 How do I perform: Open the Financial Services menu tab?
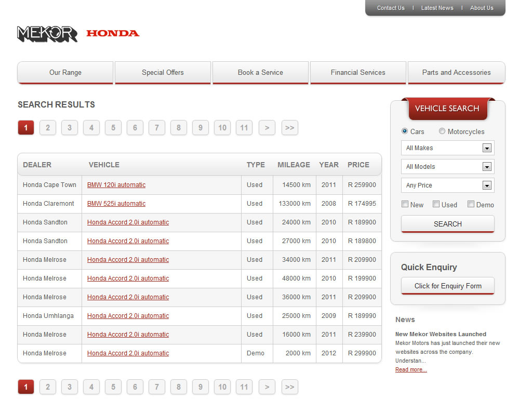pyautogui.click(x=358, y=73)
